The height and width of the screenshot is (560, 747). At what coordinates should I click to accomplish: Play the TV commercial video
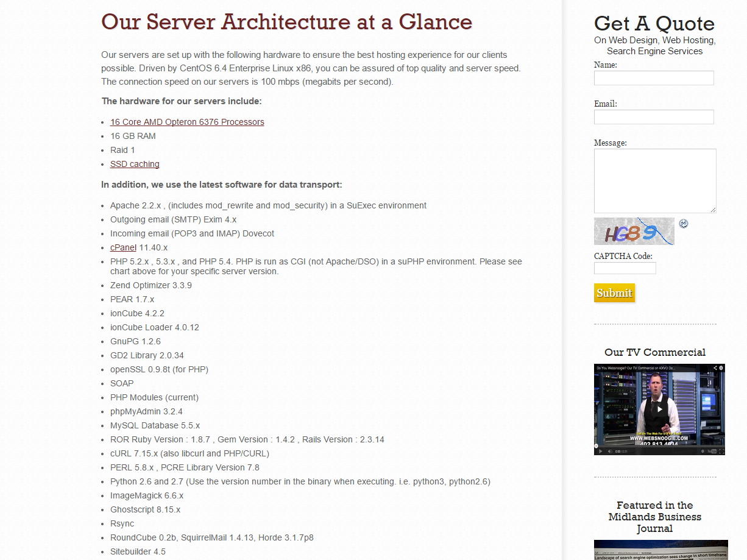(x=659, y=409)
